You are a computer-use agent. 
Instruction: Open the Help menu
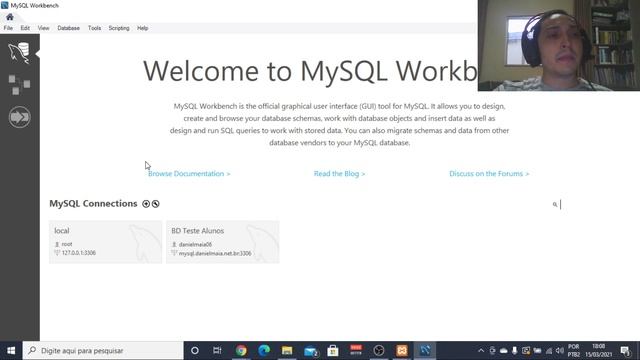[142, 28]
